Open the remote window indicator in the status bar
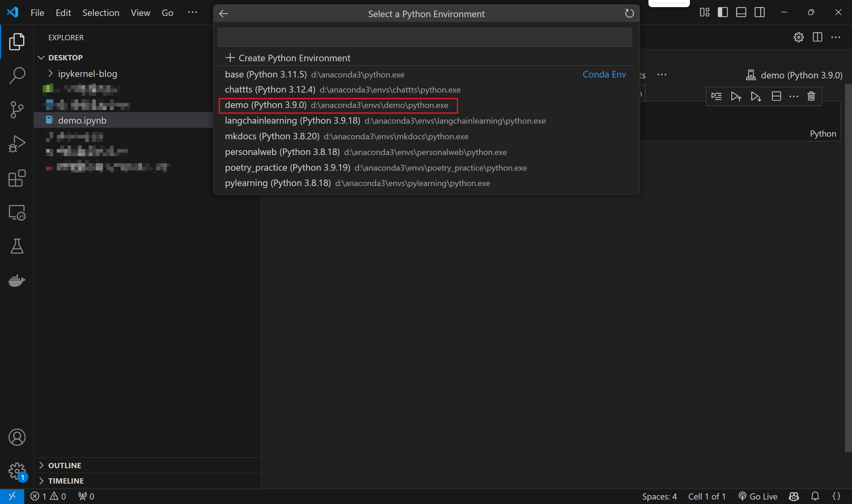Screen dimensions: 852x504 pyautogui.click(x=12, y=497)
